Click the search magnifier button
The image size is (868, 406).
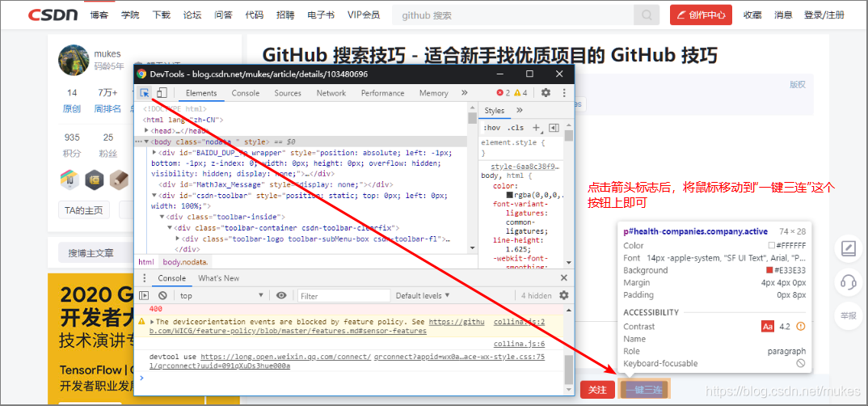coord(647,15)
